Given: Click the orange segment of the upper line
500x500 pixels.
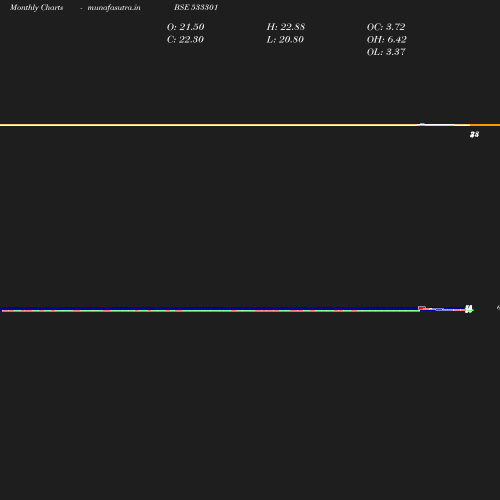Looking at the screenshot, I should tap(485, 125).
